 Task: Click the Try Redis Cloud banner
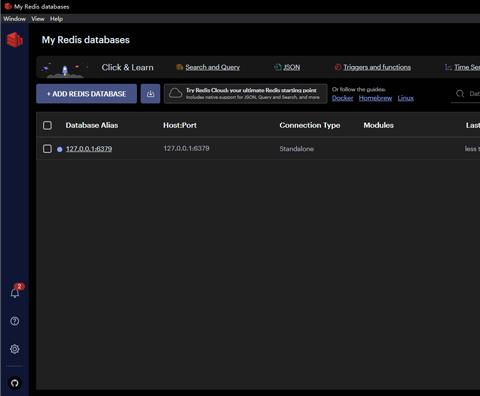tap(246, 94)
